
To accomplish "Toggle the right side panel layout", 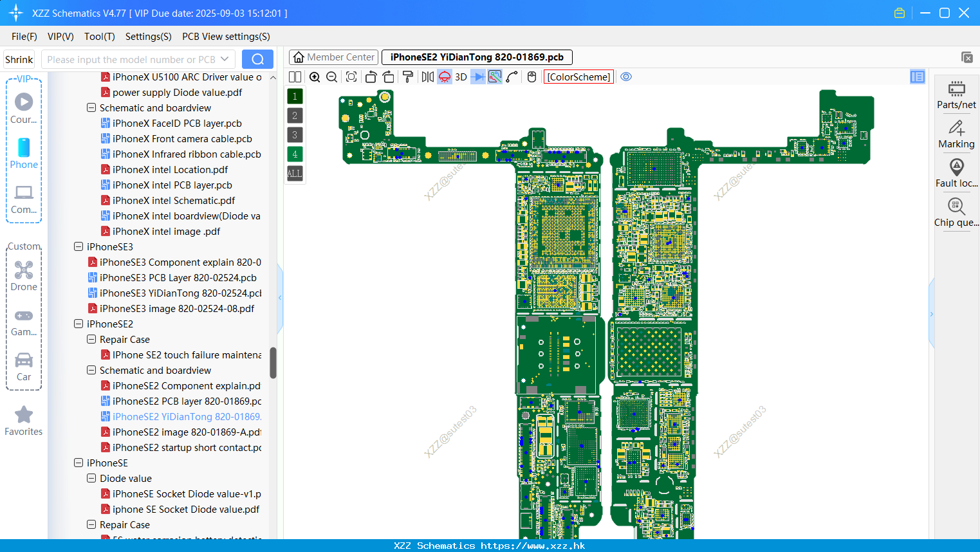I will [x=918, y=77].
